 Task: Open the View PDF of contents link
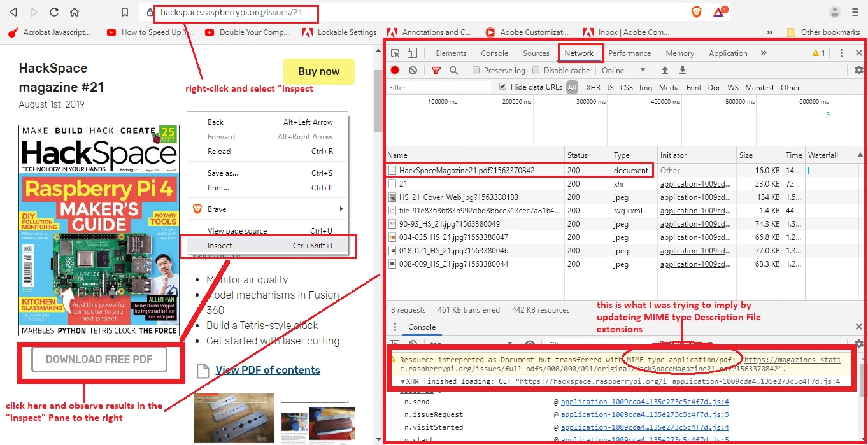tap(267, 370)
